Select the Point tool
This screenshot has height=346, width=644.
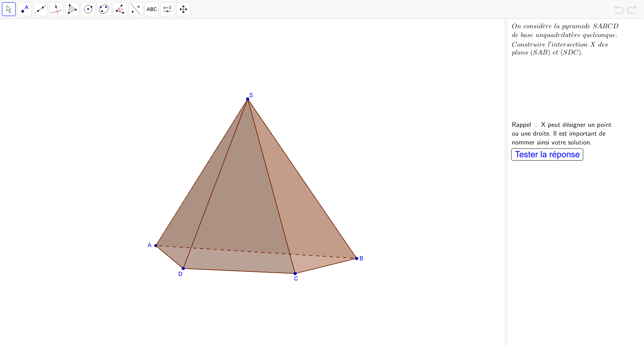pyautogui.click(x=25, y=9)
